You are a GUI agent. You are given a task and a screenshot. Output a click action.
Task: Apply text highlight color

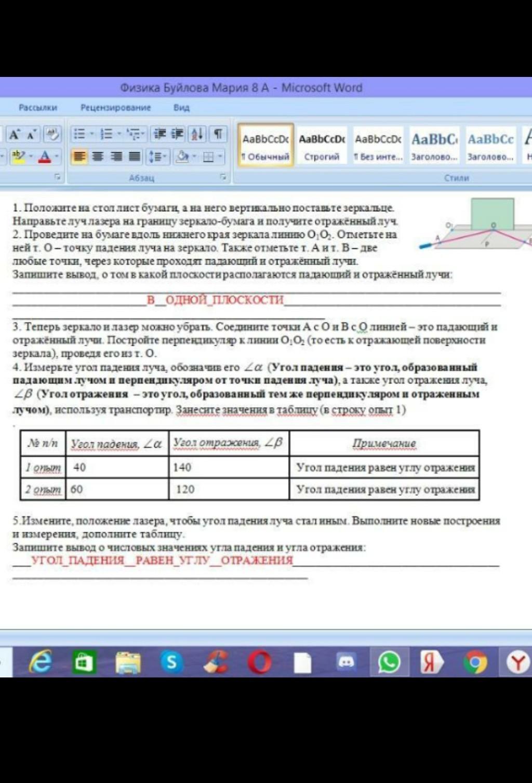19,156
